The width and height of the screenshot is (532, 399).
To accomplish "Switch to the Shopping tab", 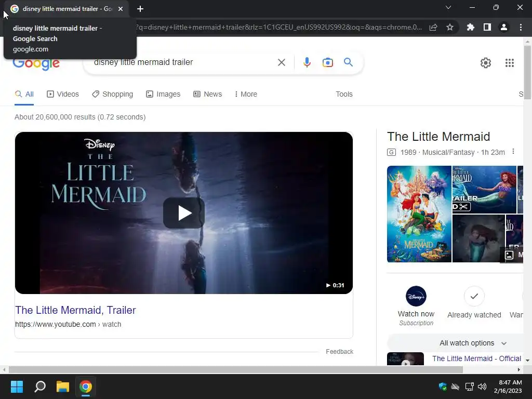I will coord(112,94).
